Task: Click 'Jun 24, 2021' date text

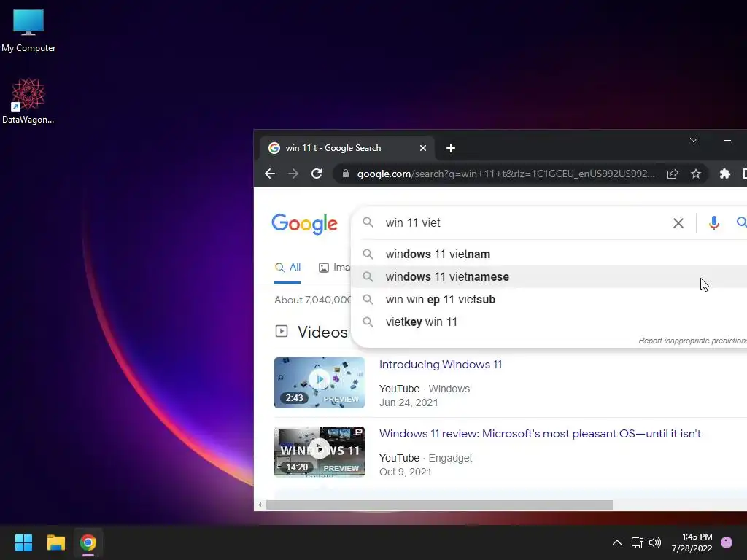Action: [x=409, y=402]
